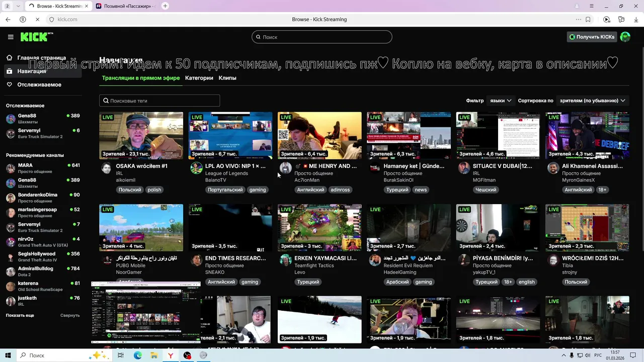Screen dimensions: 644x362
Task: Stop page loading with X button
Action: point(37,20)
